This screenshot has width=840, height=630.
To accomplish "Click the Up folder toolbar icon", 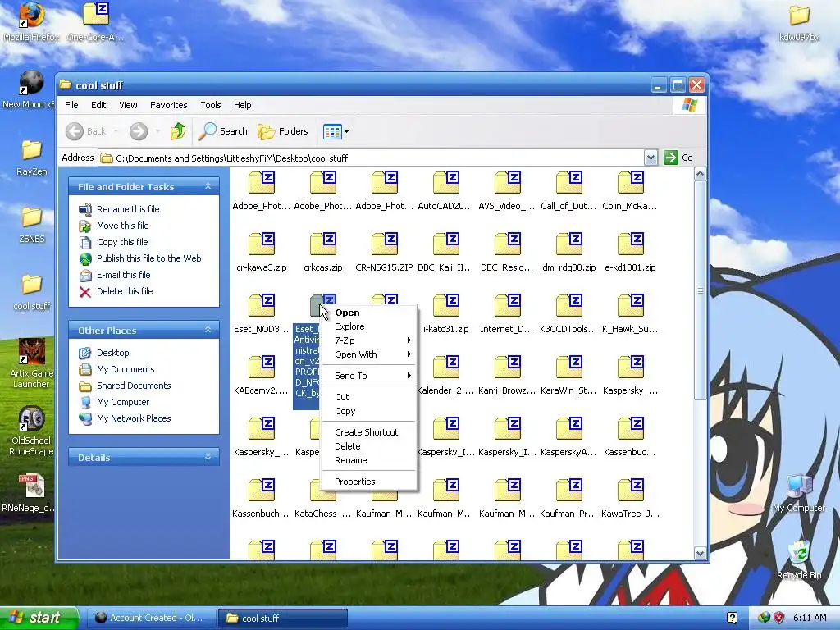I will (178, 131).
